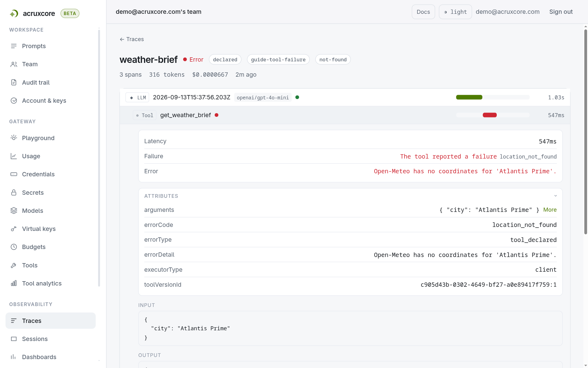Click the Traces list icon in sidebar

(14, 321)
